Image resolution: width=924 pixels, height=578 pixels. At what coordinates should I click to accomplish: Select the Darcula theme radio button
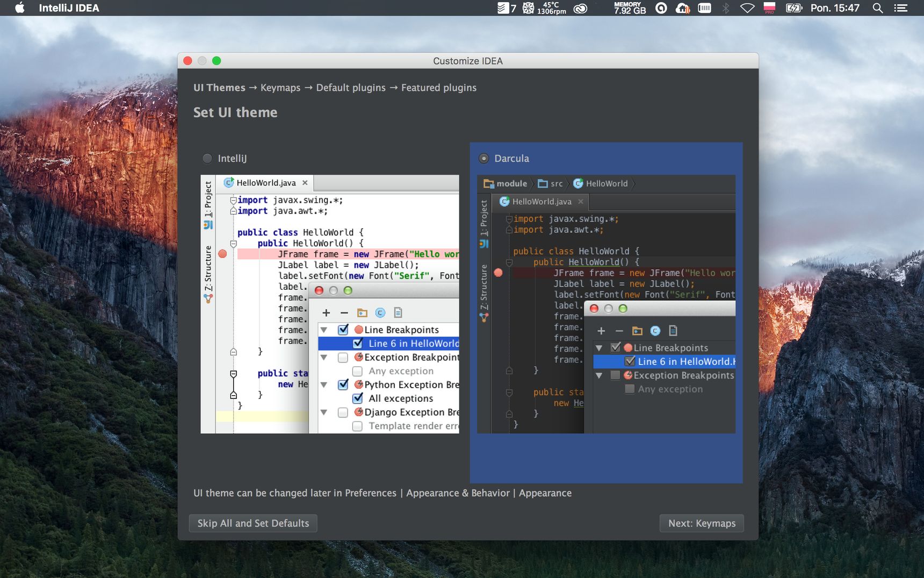click(x=484, y=159)
